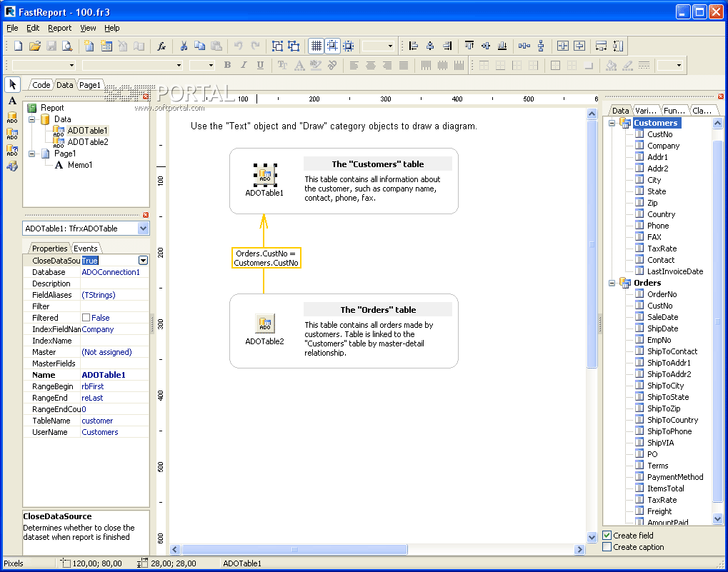
Task: Open a report file with folder icon
Action: pos(34,46)
